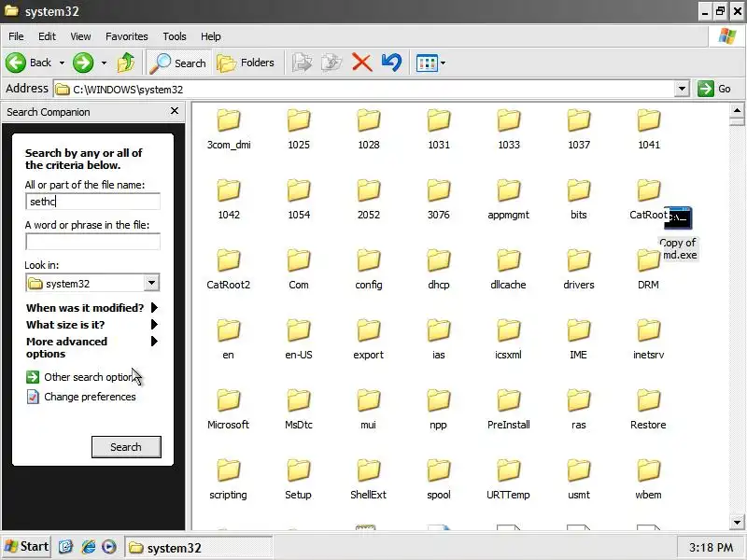Focus the file name field containing sethc

(x=92, y=202)
